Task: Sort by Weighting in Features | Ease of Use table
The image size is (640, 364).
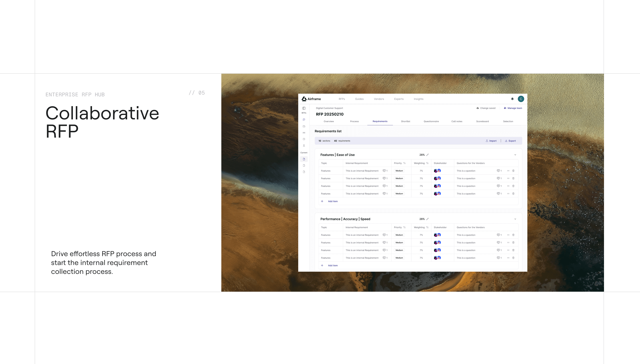Action: pyautogui.click(x=427, y=163)
